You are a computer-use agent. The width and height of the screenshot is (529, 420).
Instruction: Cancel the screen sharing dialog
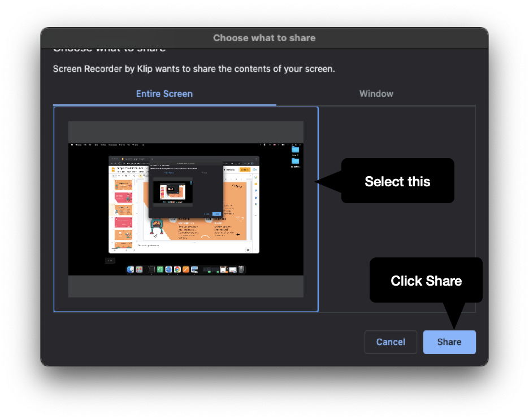click(x=391, y=342)
